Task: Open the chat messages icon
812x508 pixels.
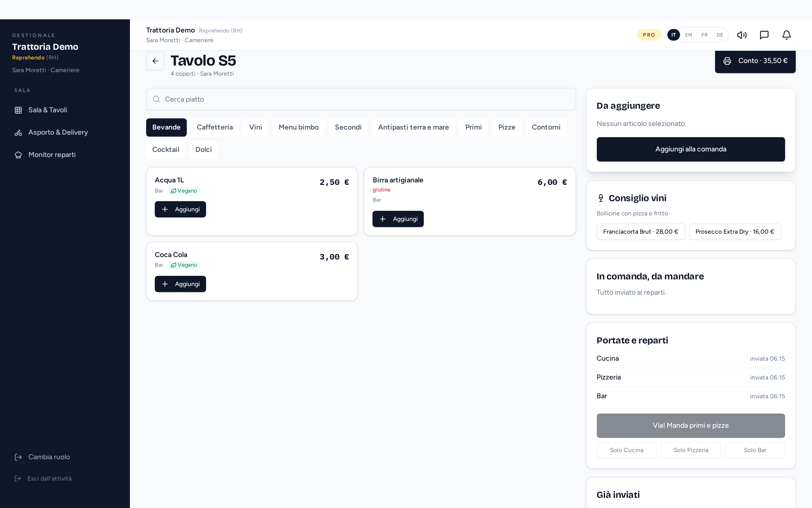Action: click(764, 35)
